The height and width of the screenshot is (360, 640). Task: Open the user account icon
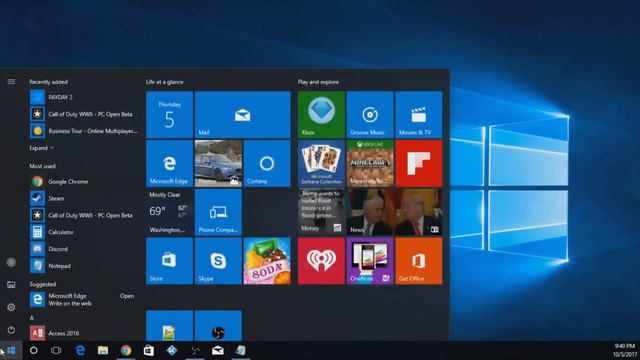tap(11, 262)
